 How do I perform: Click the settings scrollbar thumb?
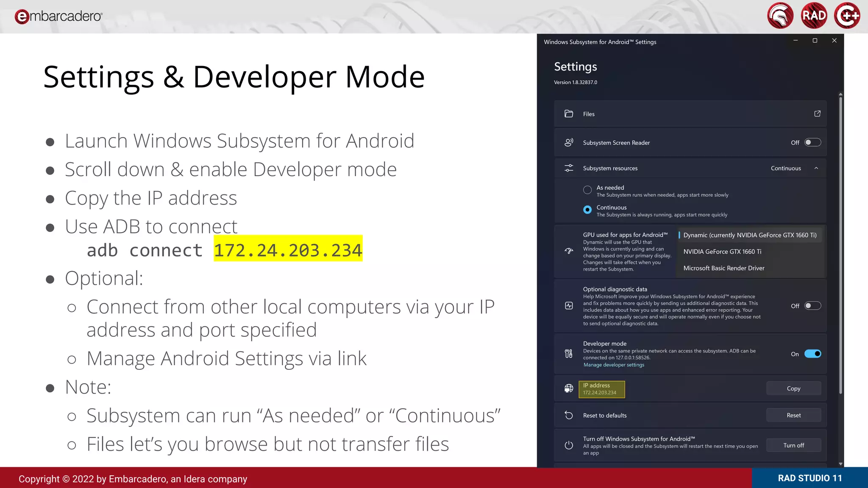click(x=840, y=246)
